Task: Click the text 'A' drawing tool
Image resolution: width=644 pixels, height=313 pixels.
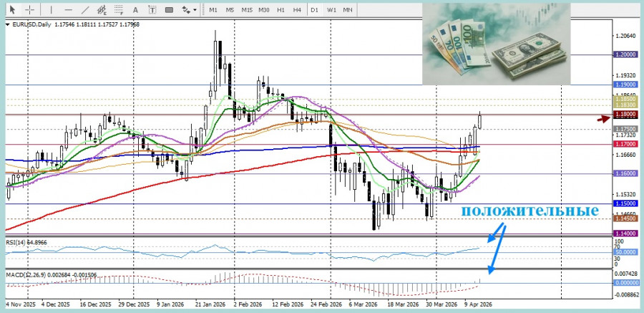Action: [135, 10]
